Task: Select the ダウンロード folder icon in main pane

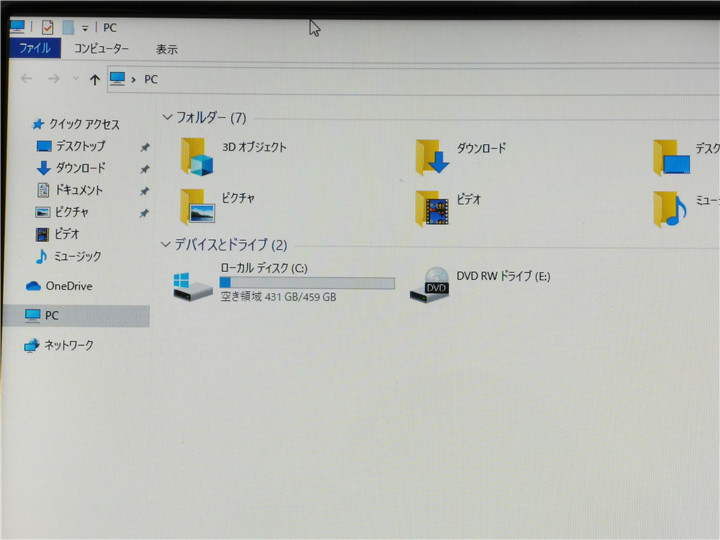Action: click(432, 158)
